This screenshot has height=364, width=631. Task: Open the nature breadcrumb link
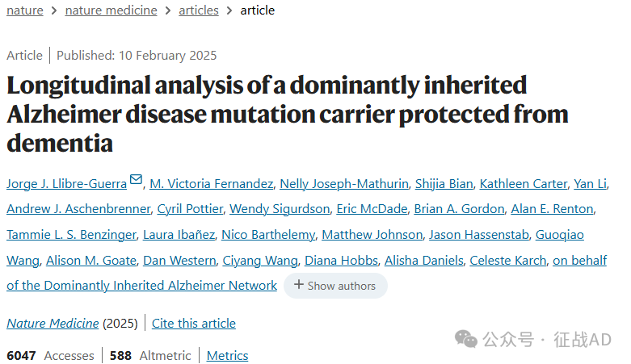(25, 10)
